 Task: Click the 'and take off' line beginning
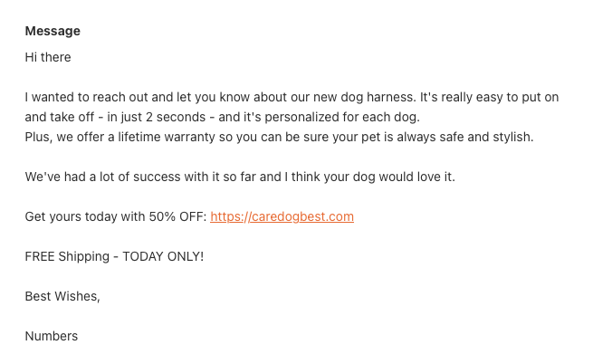60,117
